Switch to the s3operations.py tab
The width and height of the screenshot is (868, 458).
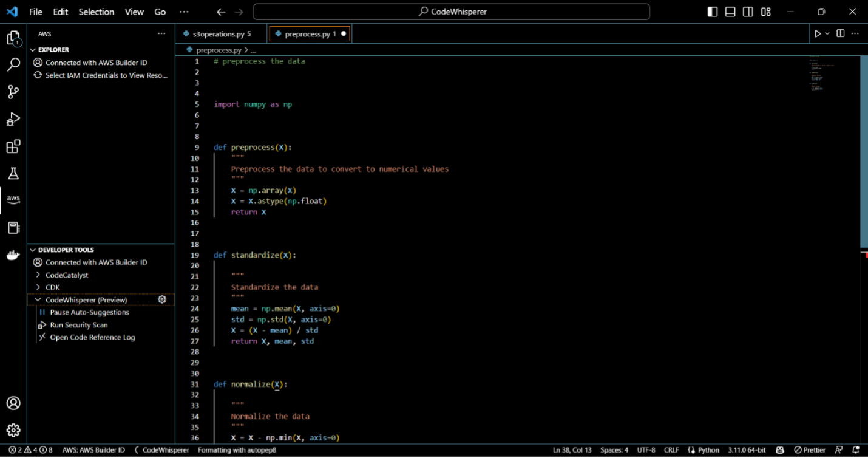[x=217, y=34]
